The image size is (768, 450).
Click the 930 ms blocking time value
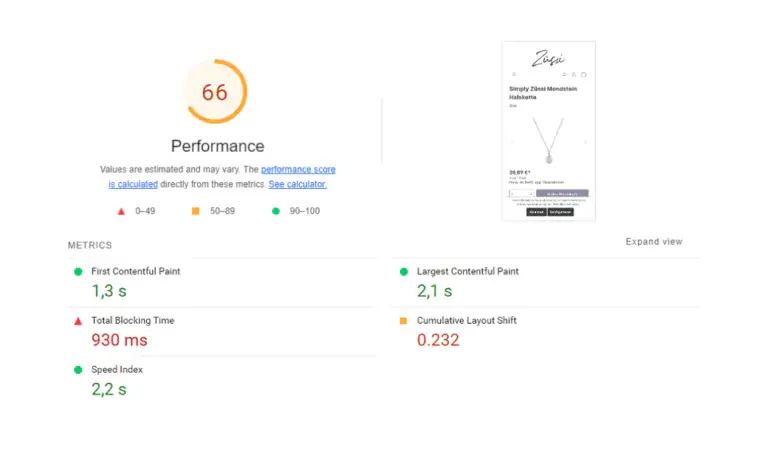(119, 340)
